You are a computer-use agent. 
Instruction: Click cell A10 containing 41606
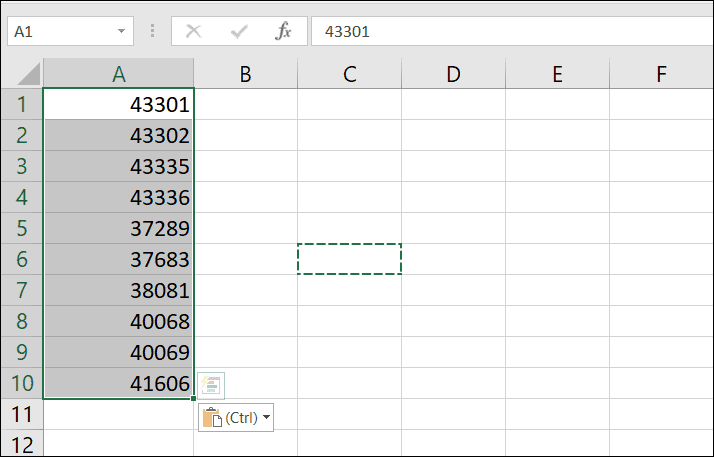[119, 383]
